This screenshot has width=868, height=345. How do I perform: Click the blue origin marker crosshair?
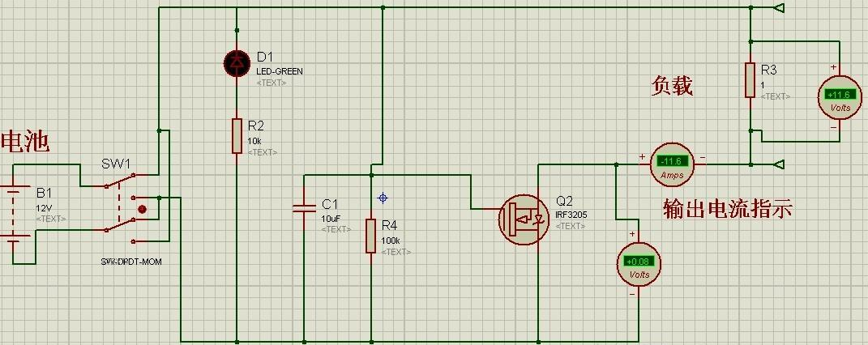click(x=382, y=198)
